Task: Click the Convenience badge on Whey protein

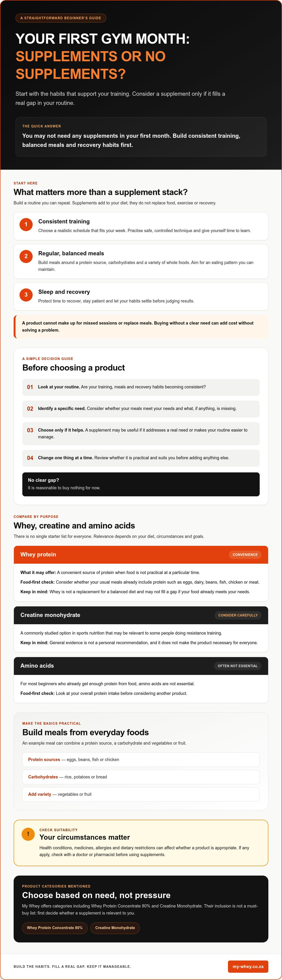Action: coord(245,555)
